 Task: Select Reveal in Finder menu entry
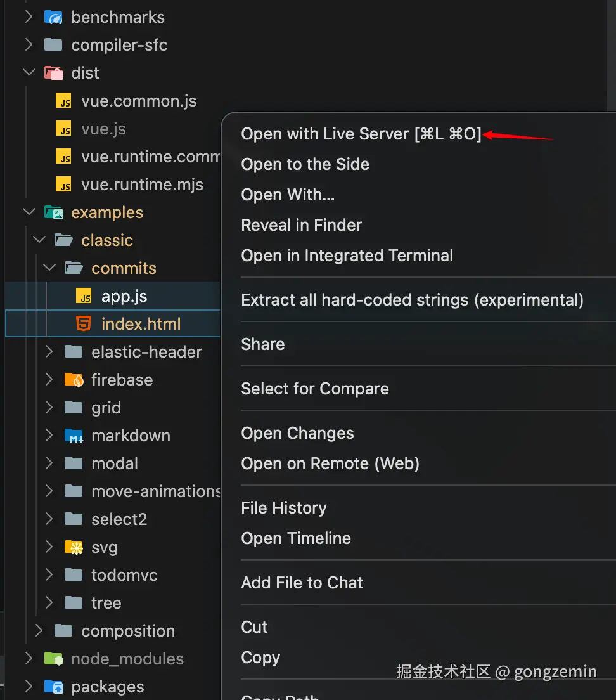click(x=301, y=225)
